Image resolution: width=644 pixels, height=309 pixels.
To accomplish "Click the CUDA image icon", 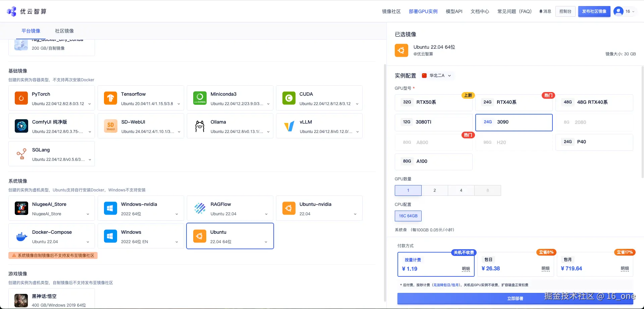I will (x=289, y=98).
